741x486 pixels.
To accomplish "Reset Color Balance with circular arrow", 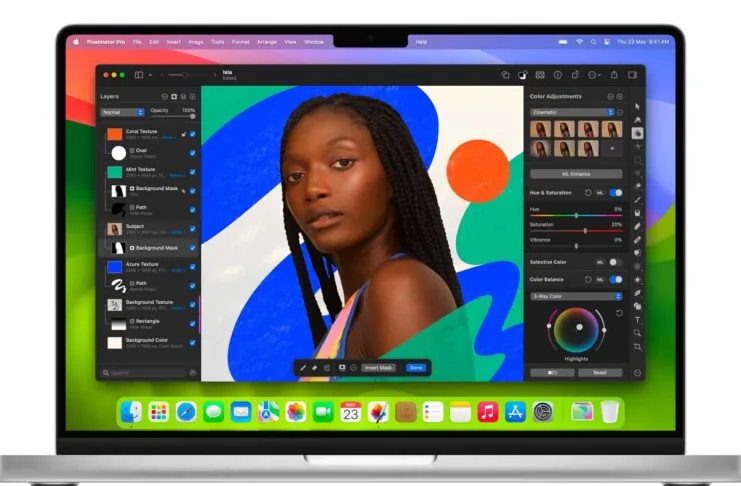I will coord(588,279).
